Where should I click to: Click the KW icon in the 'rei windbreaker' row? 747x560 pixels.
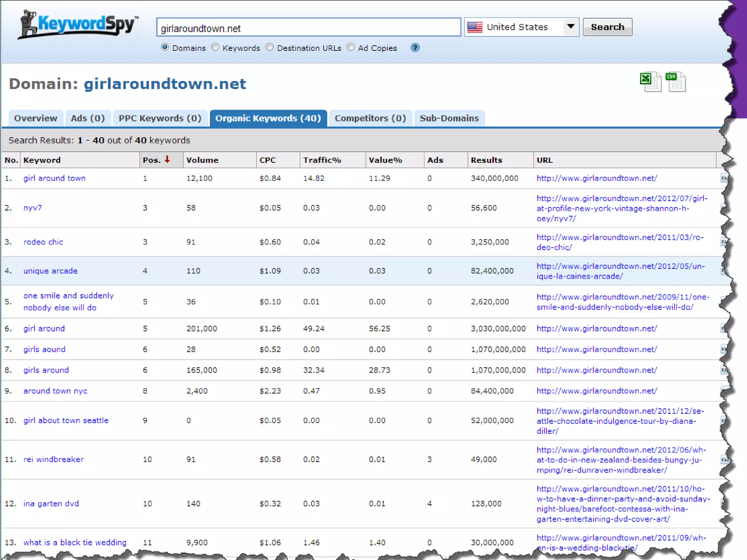click(x=725, y=459)
